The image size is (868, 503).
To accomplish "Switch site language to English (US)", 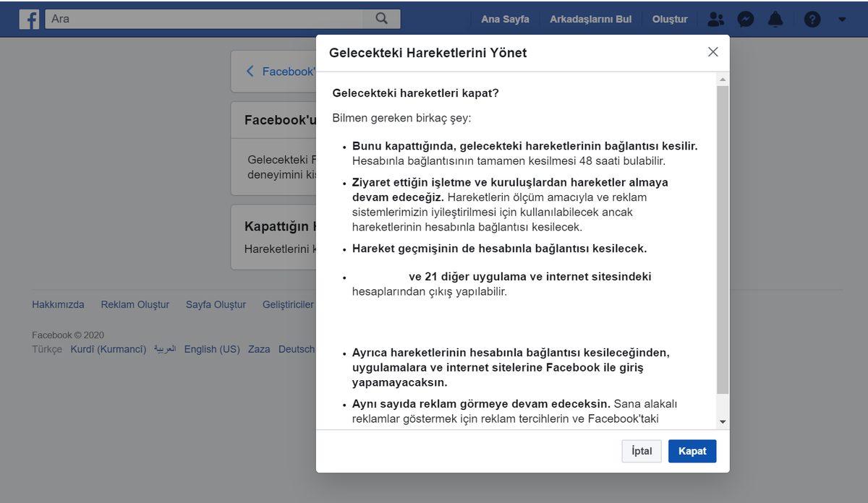I will [211, 348].
